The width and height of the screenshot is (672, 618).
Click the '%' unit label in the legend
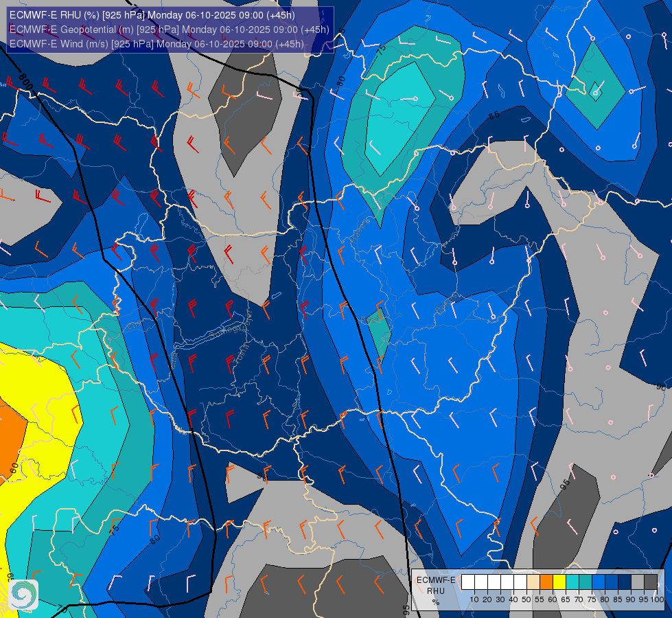(x=435, y=602)
